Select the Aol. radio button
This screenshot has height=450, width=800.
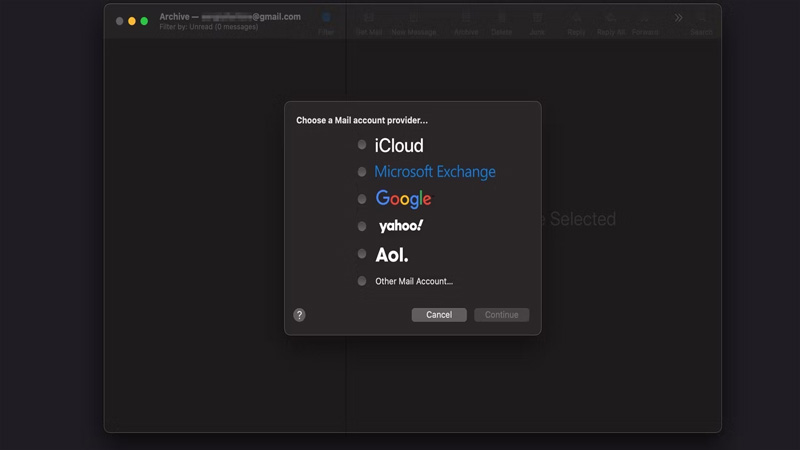(x=362, y=254)
